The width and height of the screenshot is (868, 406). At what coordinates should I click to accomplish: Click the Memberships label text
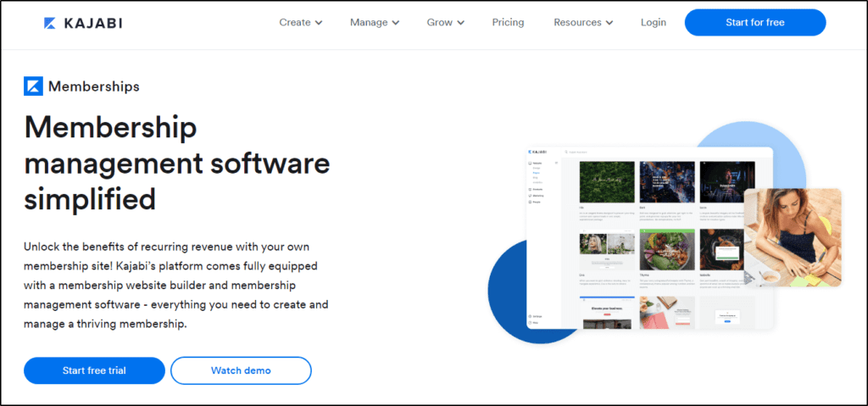[x=93, y=86]
